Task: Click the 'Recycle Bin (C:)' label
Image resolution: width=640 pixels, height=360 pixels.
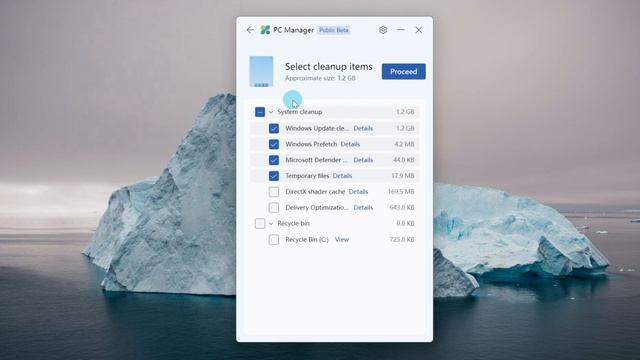Action: click(x=307, y=240)
